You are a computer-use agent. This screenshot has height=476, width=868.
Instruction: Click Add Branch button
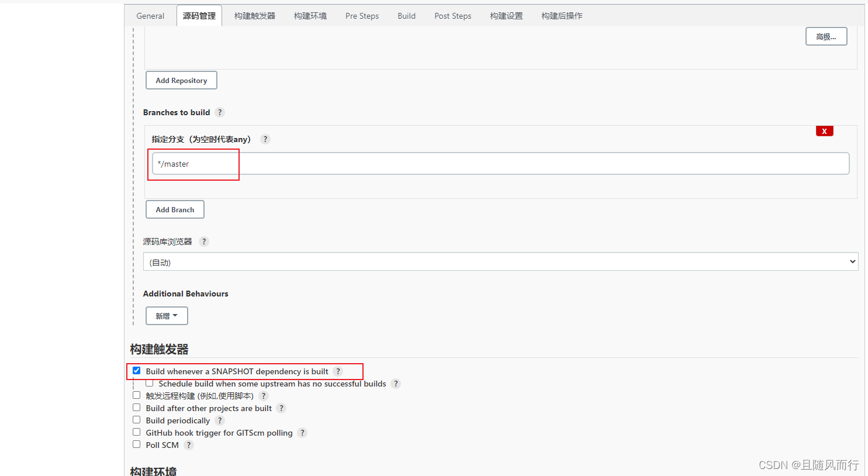[175, 209]
